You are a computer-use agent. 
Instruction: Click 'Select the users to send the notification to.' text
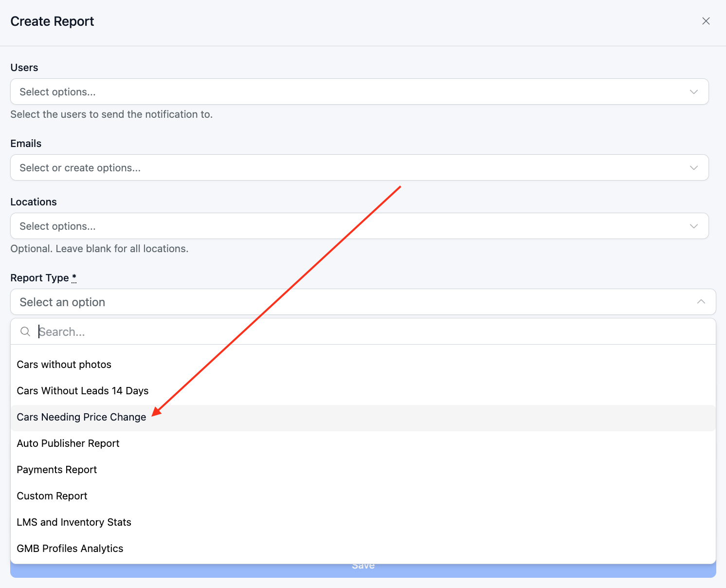pos(111,114)
